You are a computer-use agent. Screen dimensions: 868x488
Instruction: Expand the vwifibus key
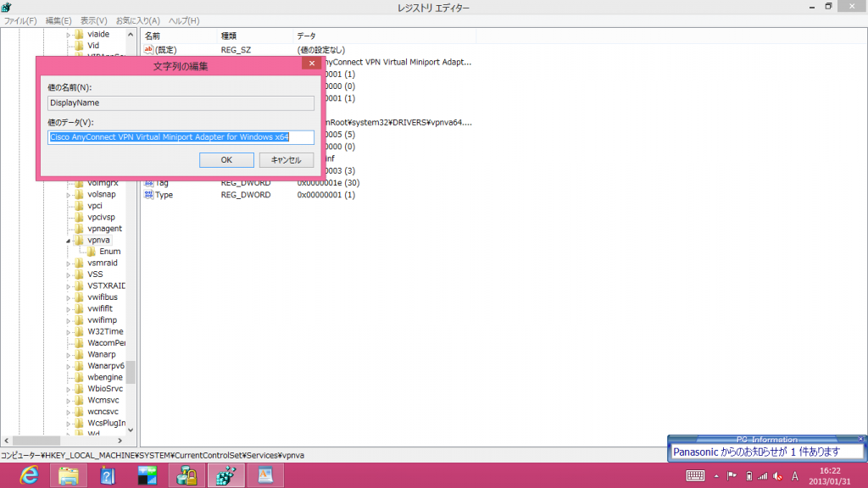tap(68, 297)
